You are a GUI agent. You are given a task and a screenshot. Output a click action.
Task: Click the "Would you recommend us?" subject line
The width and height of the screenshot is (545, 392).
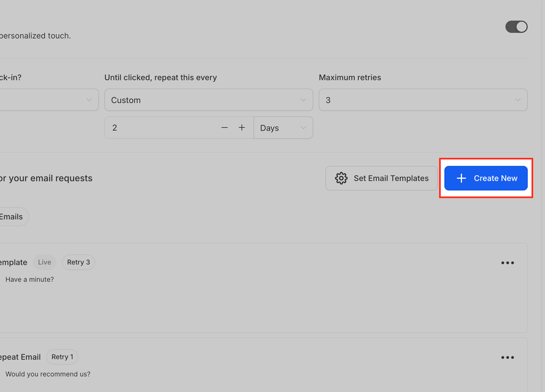tap(48, 374)
